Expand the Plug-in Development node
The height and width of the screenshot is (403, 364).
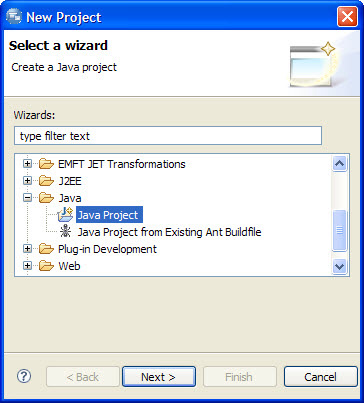pyautogui.click(x=28, y=249)
